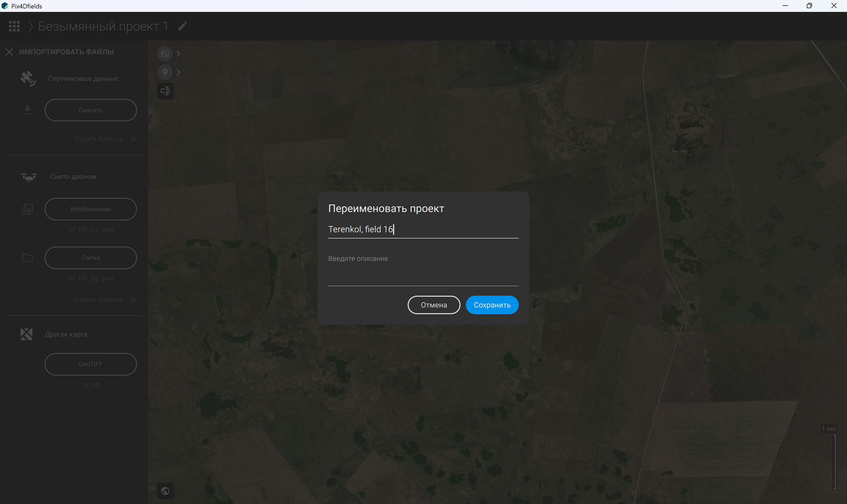
Task: Open the split-view compare tool
Action: pyautogui.click(x=165, y=54)
